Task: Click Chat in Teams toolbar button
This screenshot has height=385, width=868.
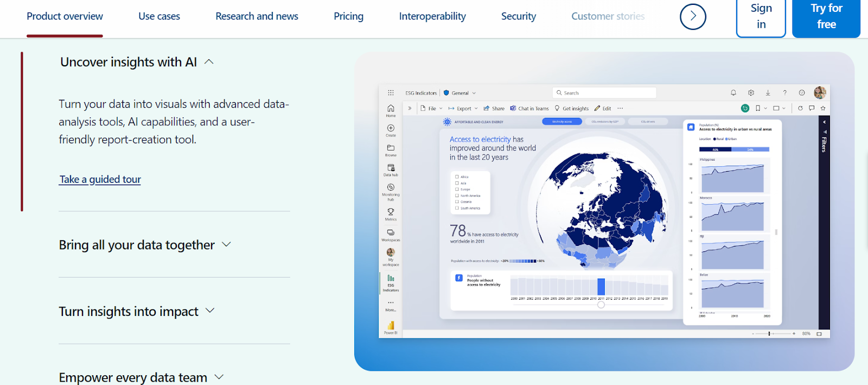Action: click(x=529, y=109)
